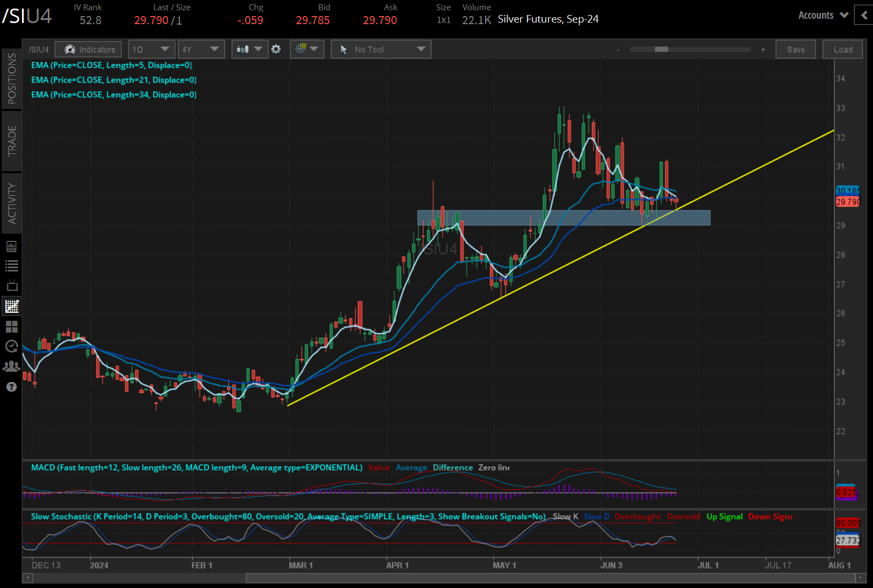Switch to the POSITIONS side tab

click(12, 79)
